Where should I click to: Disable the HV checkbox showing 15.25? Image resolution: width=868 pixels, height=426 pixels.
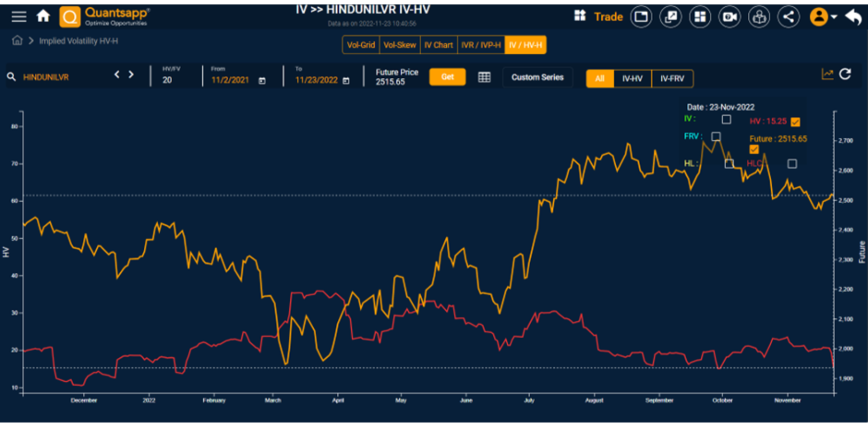coord(796,121)
